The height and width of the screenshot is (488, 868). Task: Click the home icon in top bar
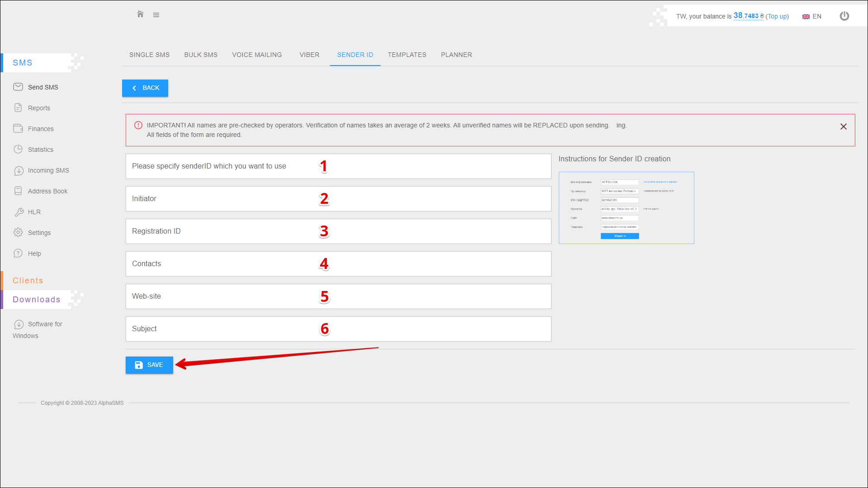[140, 14]
